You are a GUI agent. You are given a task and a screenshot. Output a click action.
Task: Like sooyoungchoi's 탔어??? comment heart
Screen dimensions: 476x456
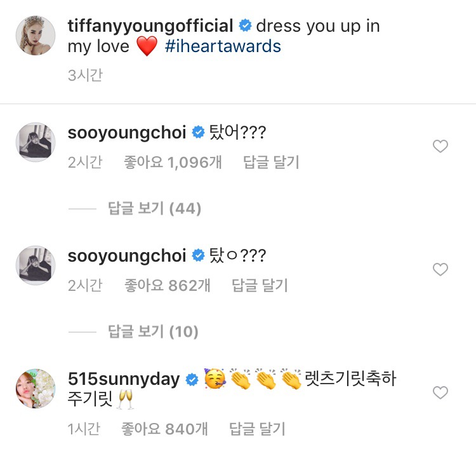tap(440, 147)
